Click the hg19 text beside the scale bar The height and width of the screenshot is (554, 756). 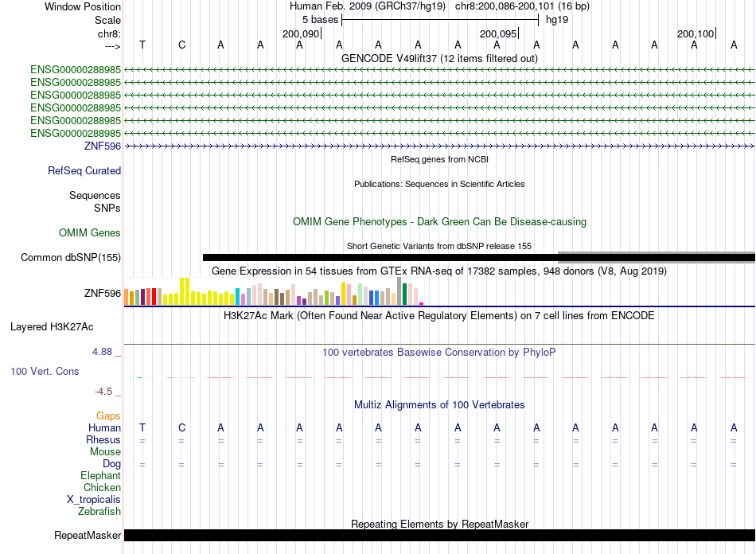tap(557, 20)
